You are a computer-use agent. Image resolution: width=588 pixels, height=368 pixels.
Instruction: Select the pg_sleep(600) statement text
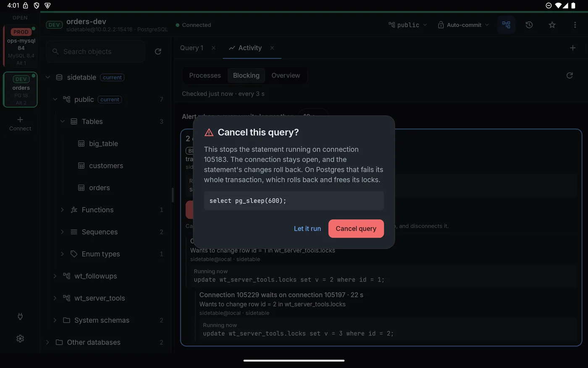click(248, 201)
